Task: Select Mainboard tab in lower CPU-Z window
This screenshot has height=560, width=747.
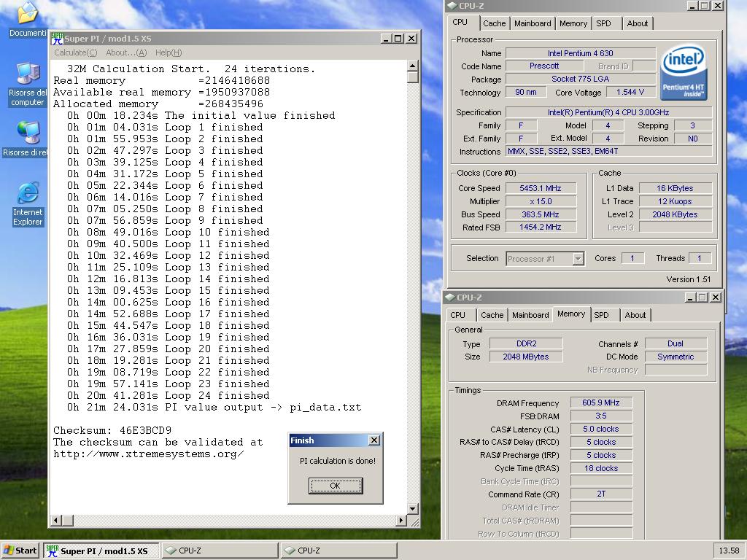Action: pyautogui.click(x=531, y=315)
